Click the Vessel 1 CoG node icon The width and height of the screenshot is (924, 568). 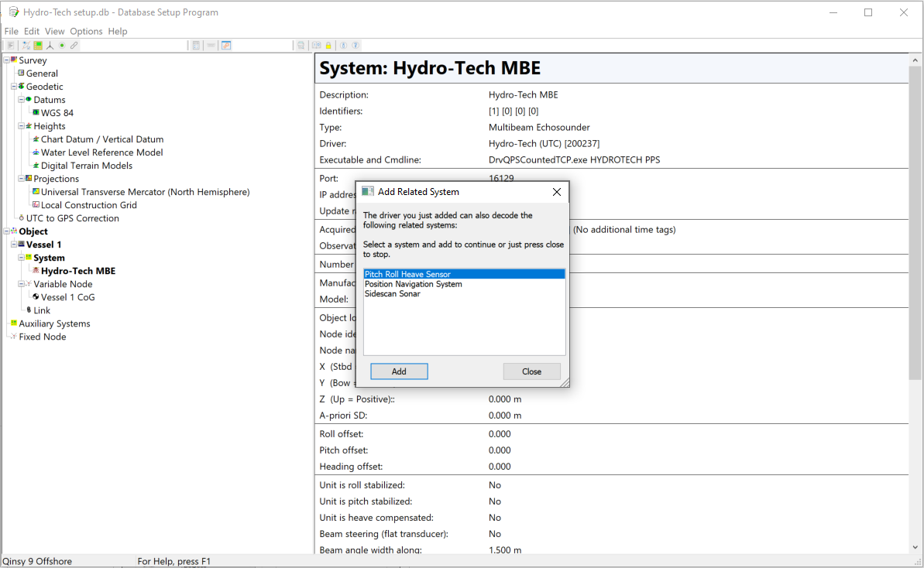36,297
